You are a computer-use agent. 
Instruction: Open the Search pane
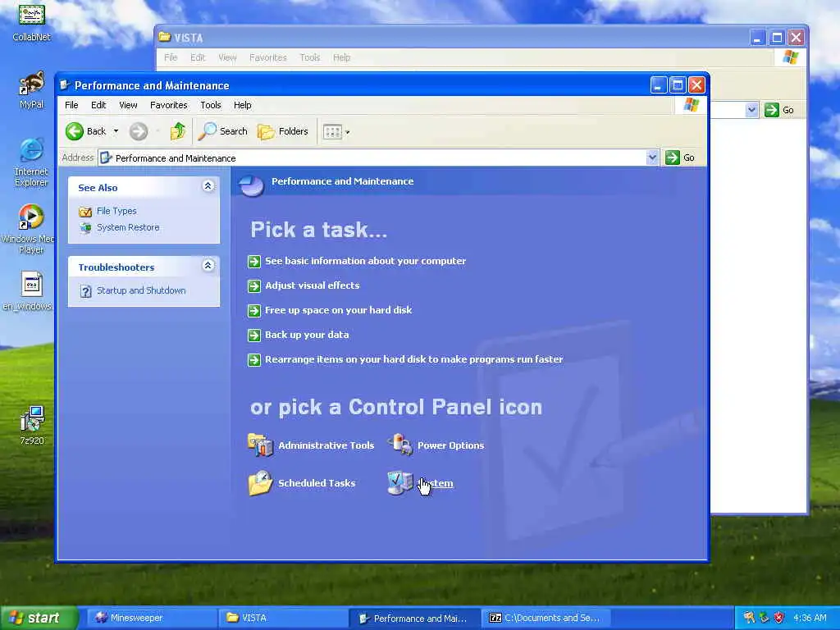223,131
